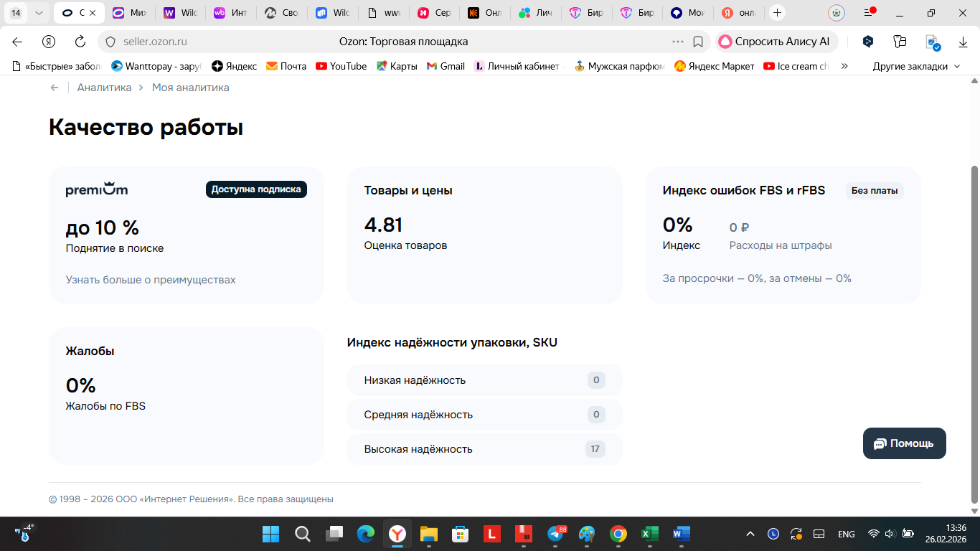Switch to the Мих browser tab

tap(131, 13)
